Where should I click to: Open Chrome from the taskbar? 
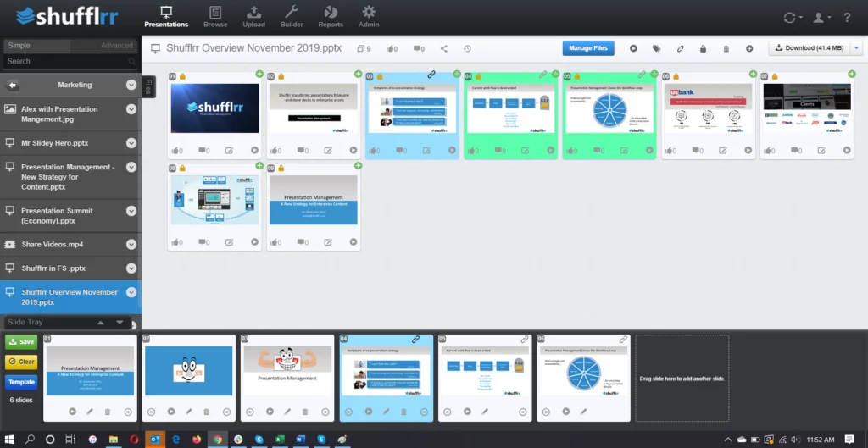click(x=218, y=440)
